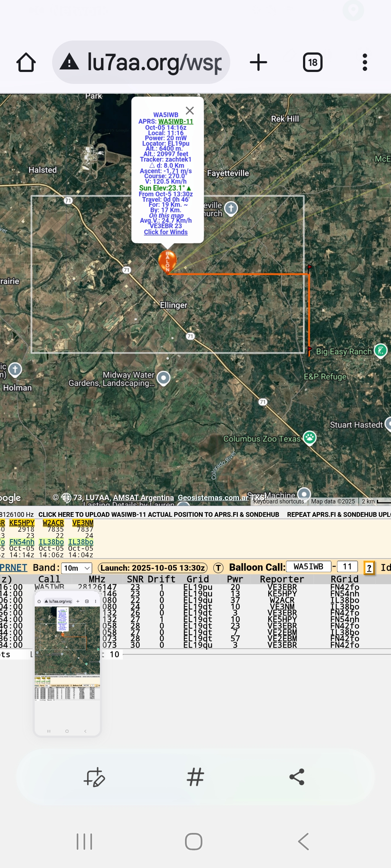Open the browser three-dot menu
The width and height of the screenshot is (391, 868).
pyautogui.click(x=365, y=63)
